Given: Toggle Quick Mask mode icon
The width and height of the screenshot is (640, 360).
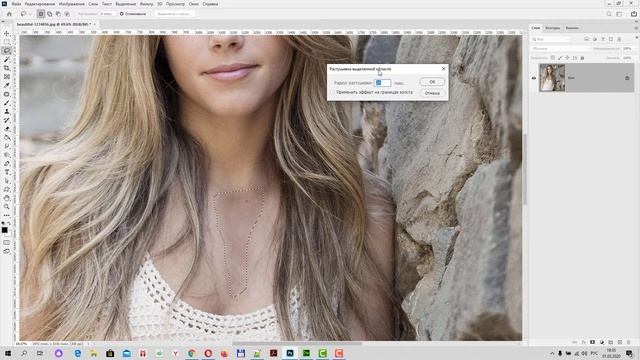Looking at the screenshot, I should click(x=7, y=242).
